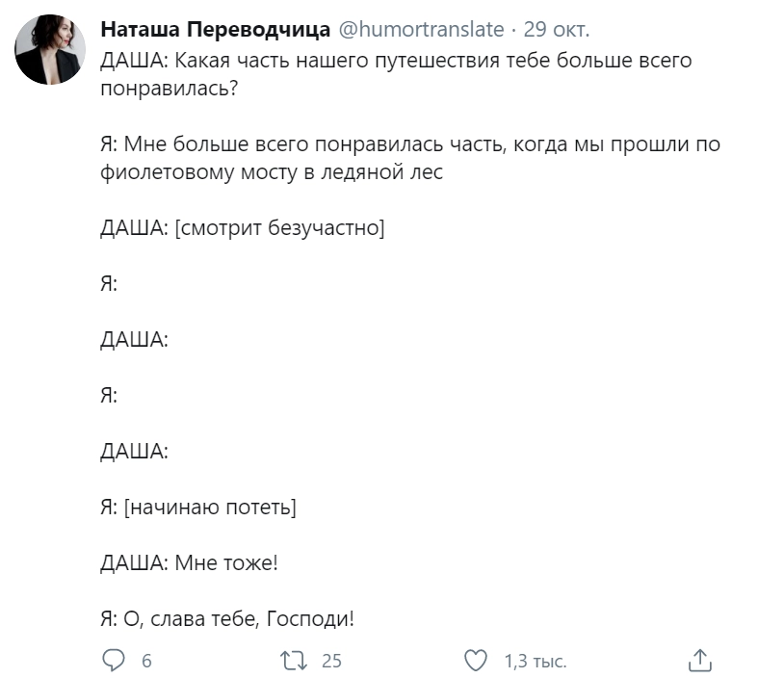Click the retweet count 25
The height and width of the screenshot is (678, 784).
pyautogui.click(x=332, y=661)
